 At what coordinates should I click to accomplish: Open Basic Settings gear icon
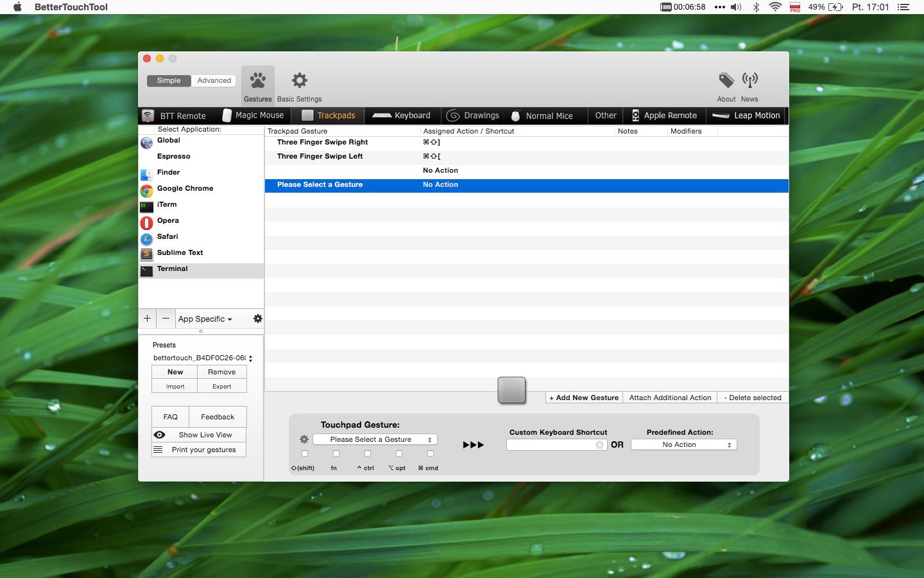click(300, 85)
